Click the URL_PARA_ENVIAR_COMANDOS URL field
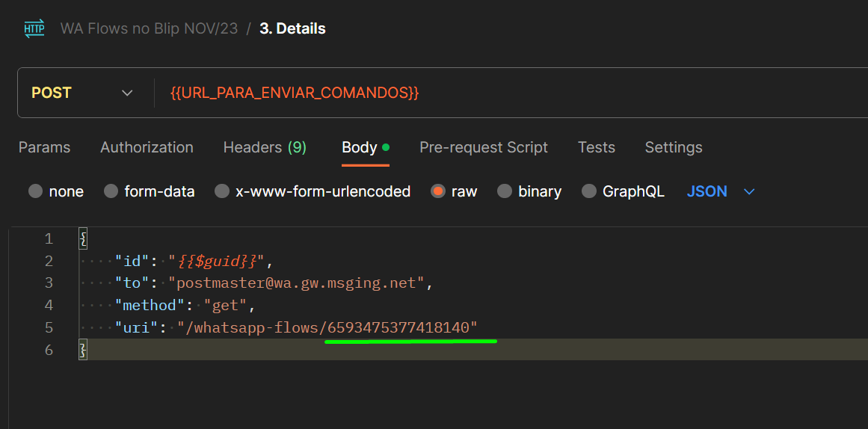 [509, 93]
